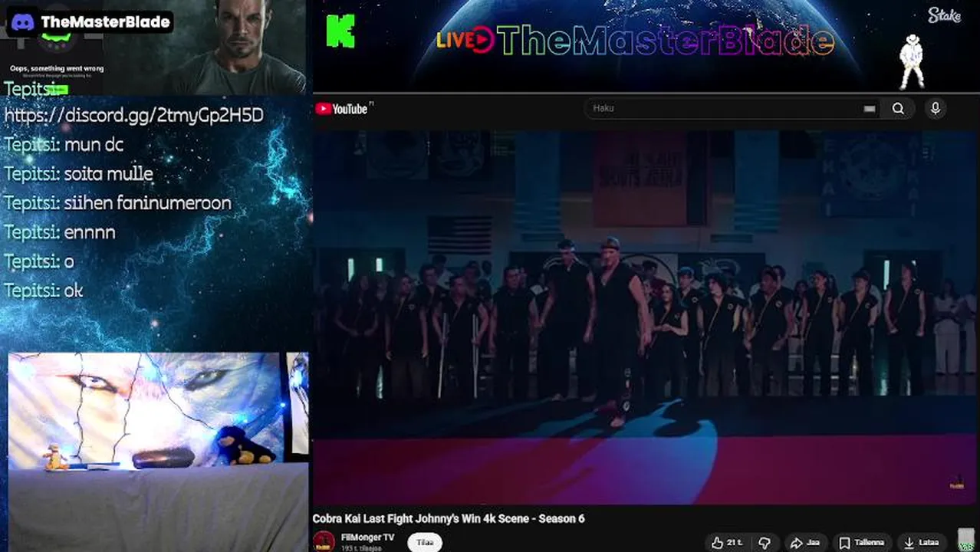Click the dancing figure icon
This screenshot has width=980, height=552.
pos(912,62)
